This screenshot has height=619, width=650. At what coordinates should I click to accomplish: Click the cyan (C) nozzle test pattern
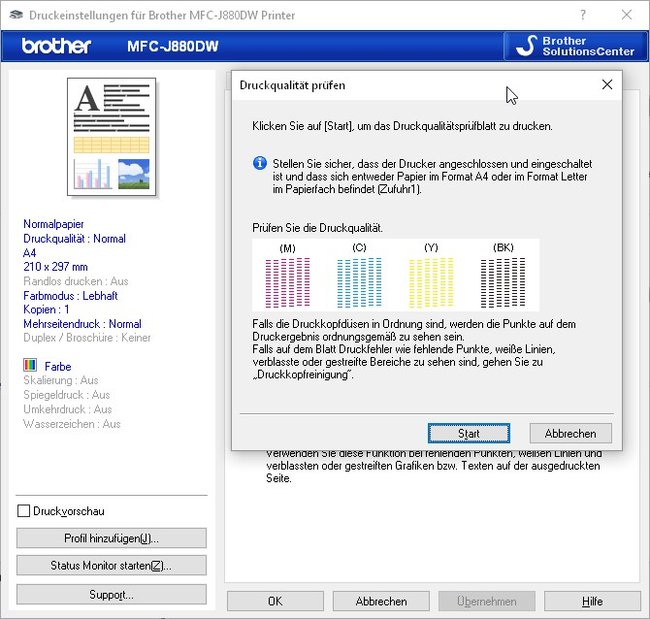pyautogui.click(x=359, y=282)
